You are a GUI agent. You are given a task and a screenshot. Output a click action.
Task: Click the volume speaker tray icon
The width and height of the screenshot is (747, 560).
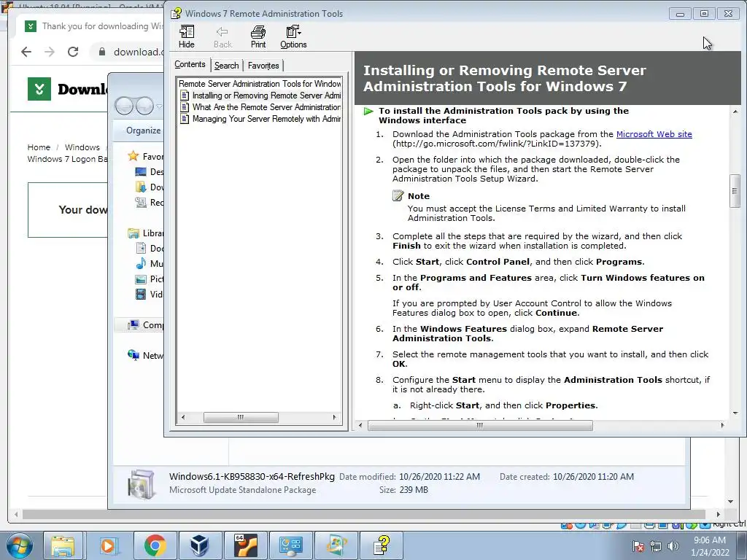tap(673, 546)
